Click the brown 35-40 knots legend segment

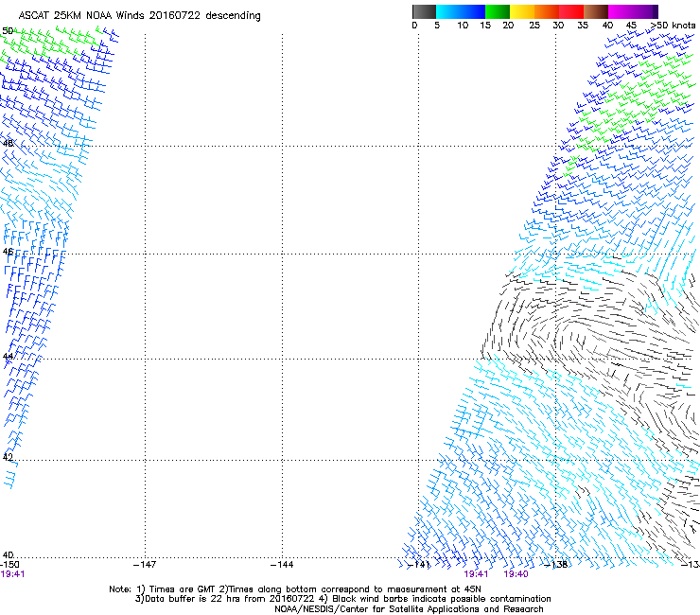(x=596, y=11)
